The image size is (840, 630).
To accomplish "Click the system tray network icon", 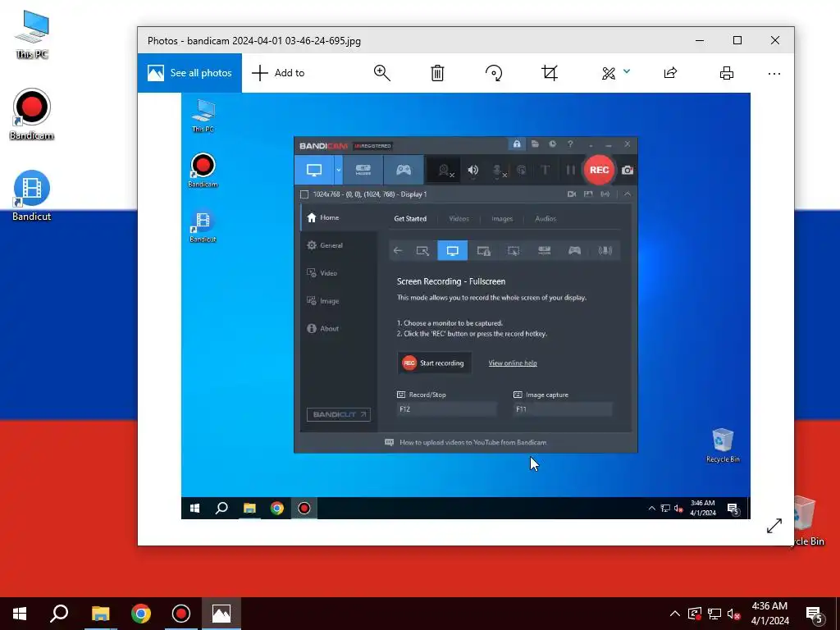I will point(714,614).
